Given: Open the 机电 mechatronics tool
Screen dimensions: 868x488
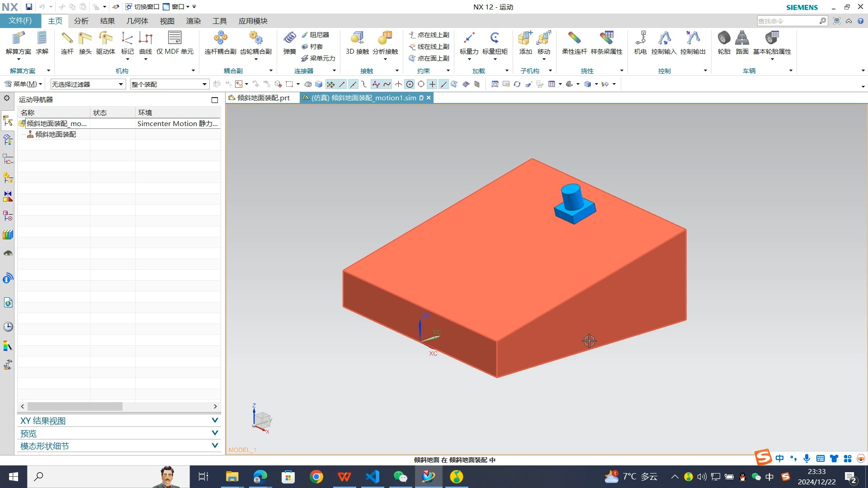Looking at the screenshot, I should pos(640,43).
